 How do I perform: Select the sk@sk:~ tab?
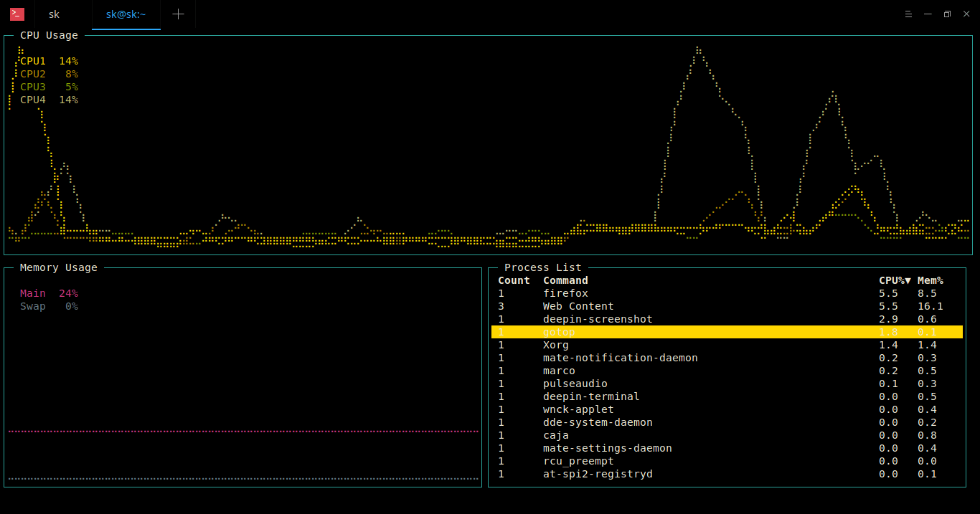click(126, 14)
